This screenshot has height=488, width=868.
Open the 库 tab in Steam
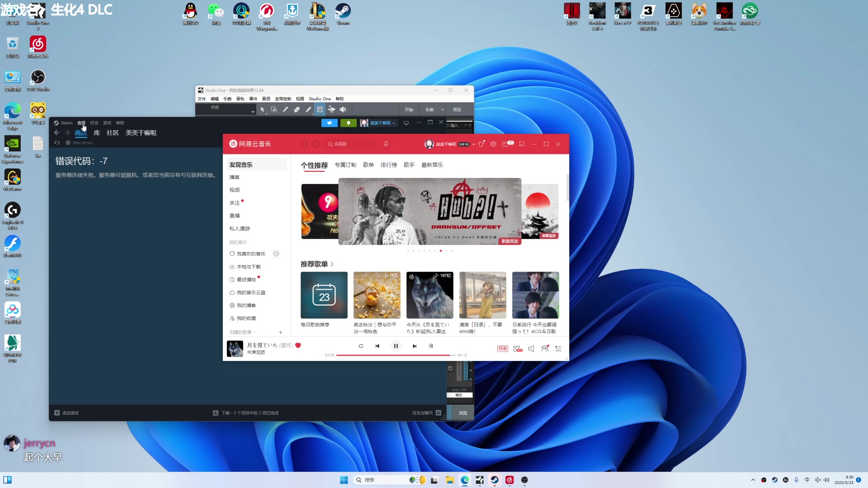97,133
